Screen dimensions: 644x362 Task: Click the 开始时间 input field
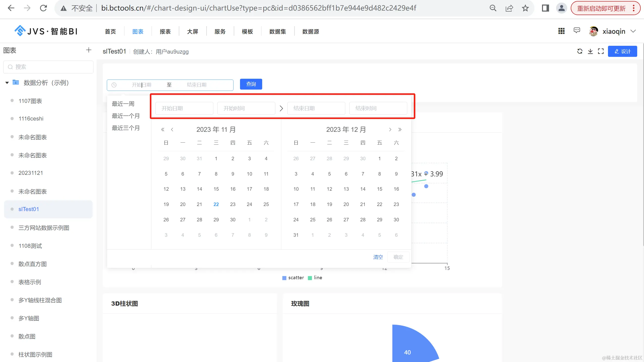246,108
